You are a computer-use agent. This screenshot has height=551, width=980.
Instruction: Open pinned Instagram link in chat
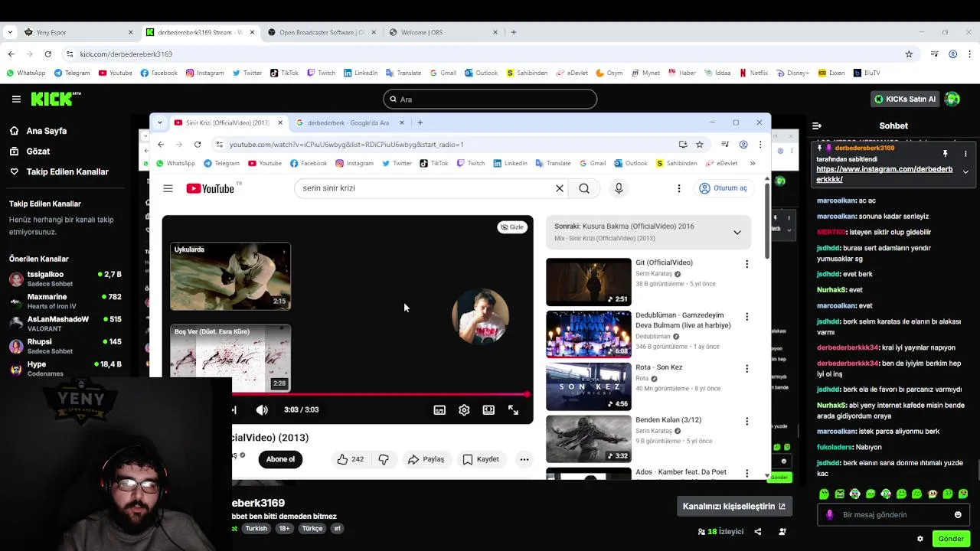point(884,174)
